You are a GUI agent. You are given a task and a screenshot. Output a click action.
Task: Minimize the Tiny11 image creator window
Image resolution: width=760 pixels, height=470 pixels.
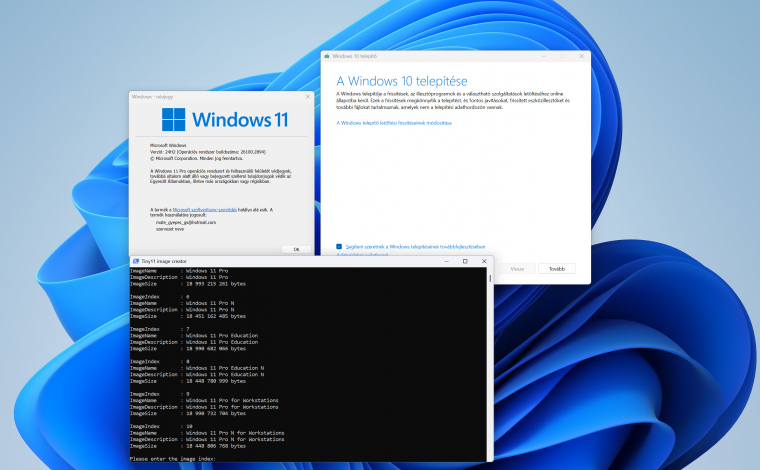tap(447, 261)
